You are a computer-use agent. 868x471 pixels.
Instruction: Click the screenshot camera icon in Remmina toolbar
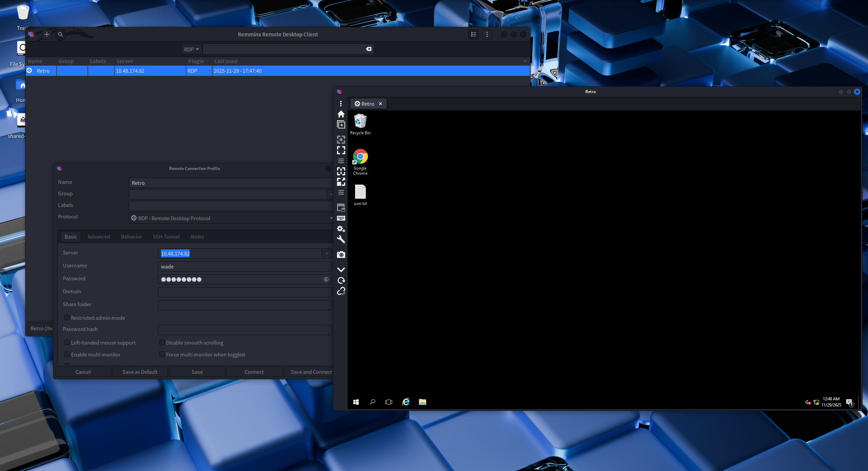pyautogui.click(x=341, y=255)
